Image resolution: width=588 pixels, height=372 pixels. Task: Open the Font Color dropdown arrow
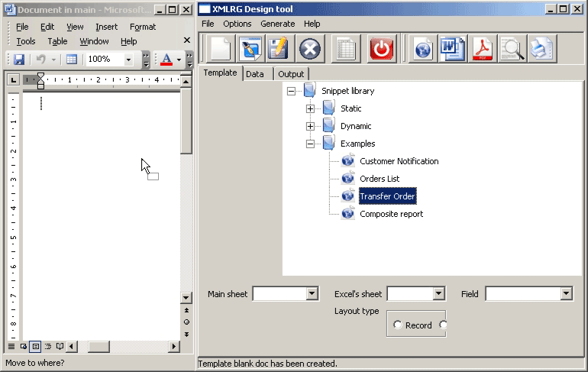click(x=179, y=60)
